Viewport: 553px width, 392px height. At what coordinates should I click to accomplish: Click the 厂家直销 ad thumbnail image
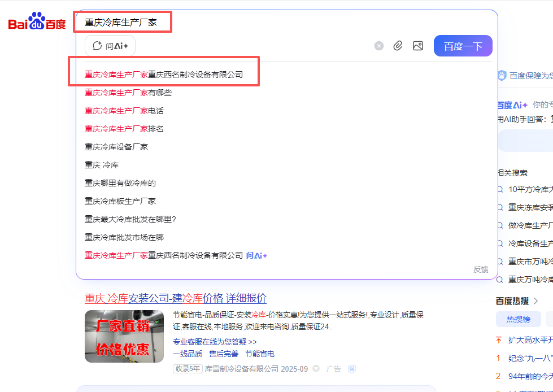pos(124,336)
